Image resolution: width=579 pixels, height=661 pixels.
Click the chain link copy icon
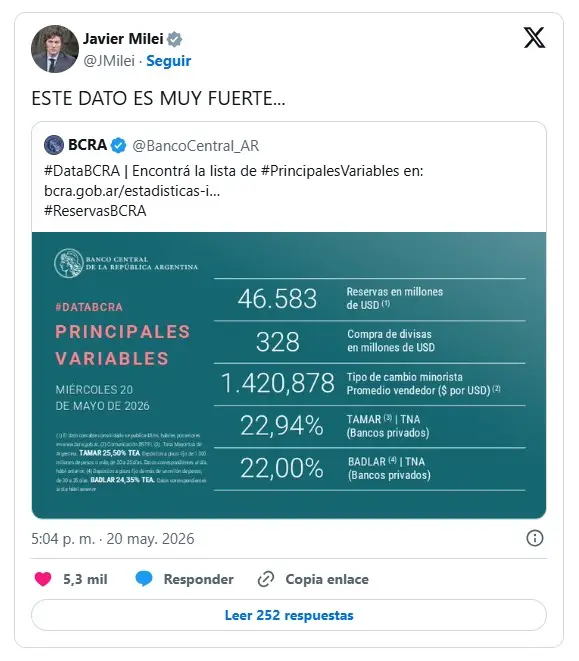(x=266, y=579)
